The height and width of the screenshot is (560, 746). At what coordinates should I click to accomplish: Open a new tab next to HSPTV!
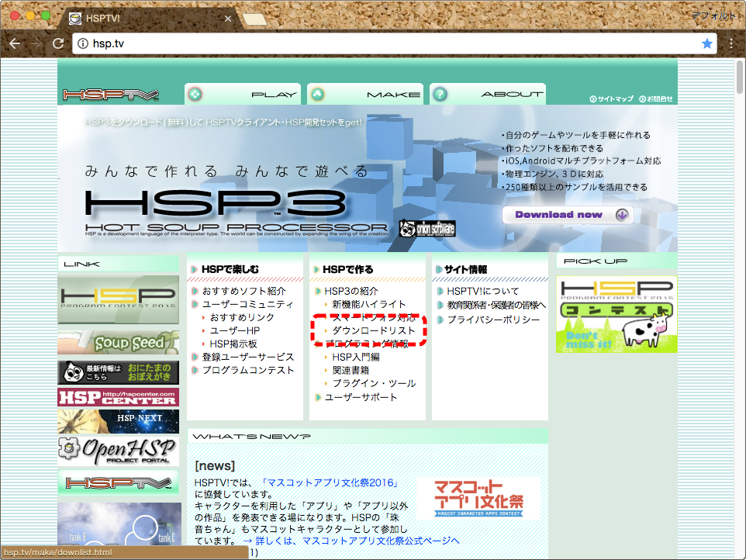tap(254, 19)
